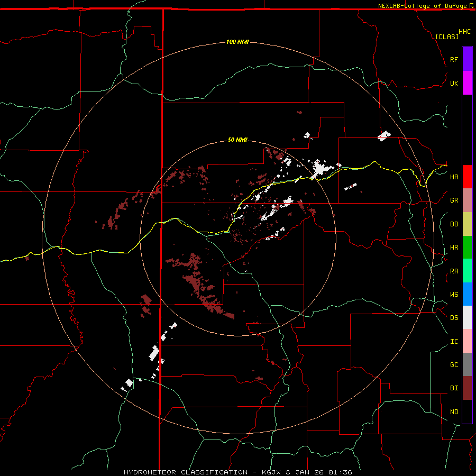Click the 'NEXLAB-College of DuPage' credit text

(x=423, y=6)
